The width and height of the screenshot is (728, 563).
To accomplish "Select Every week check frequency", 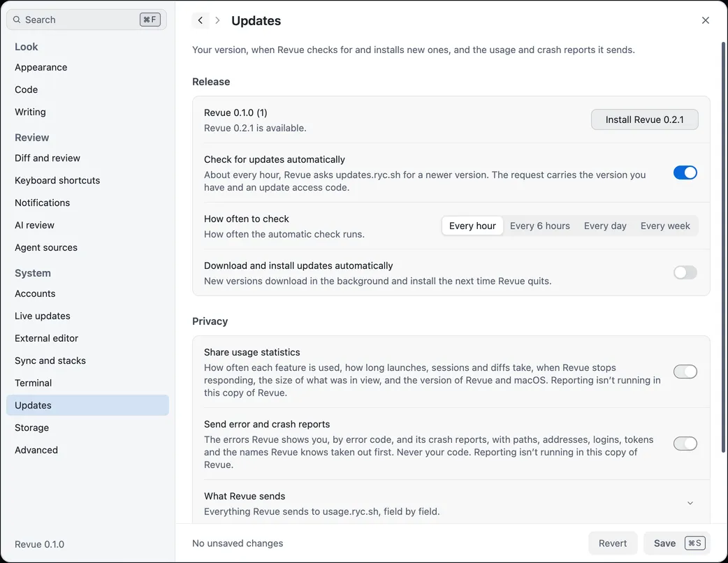I will [665, 226].
